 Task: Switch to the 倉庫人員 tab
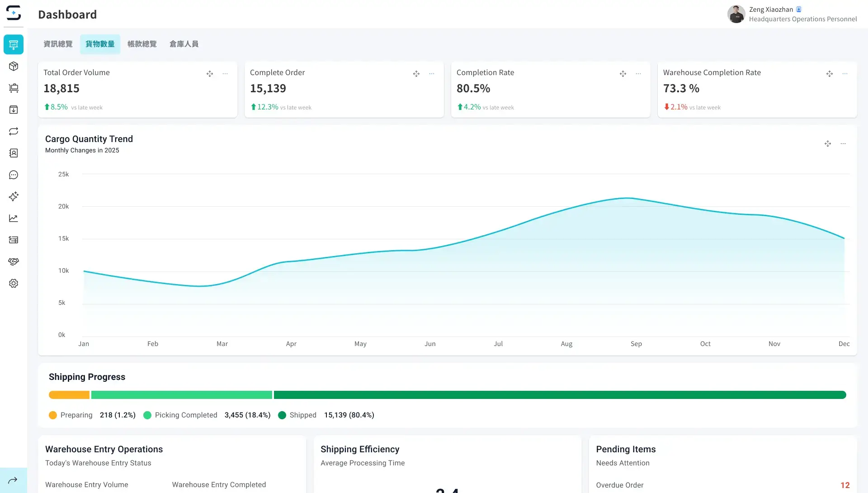coord(184,44)
